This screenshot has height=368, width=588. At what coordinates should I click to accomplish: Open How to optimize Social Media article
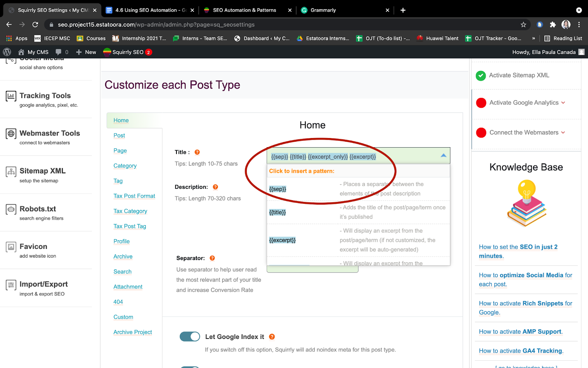point(526,280)
